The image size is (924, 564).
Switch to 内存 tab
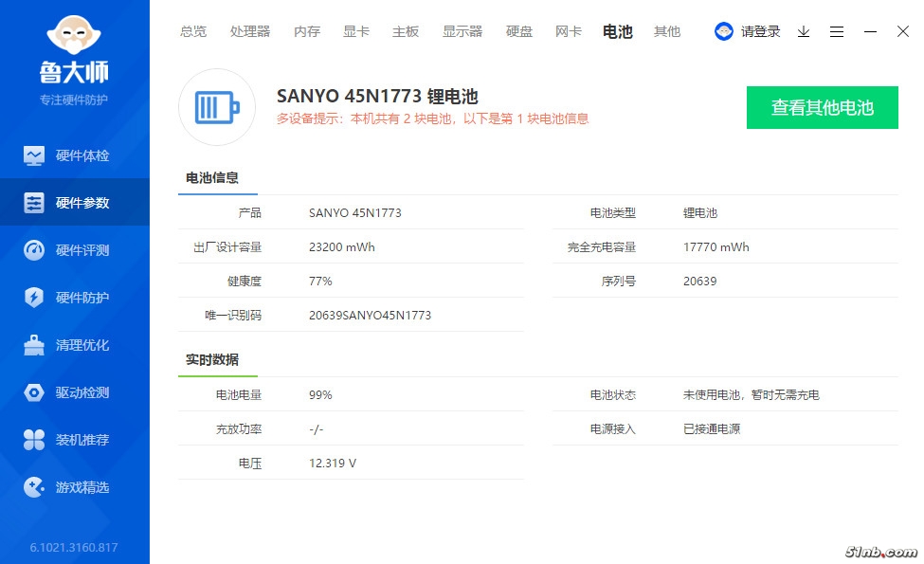click(307, 31)
